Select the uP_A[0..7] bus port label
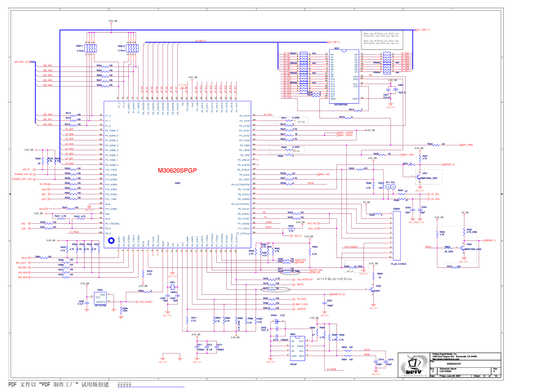The image size is (555, 392). click(x=335, y=42)
